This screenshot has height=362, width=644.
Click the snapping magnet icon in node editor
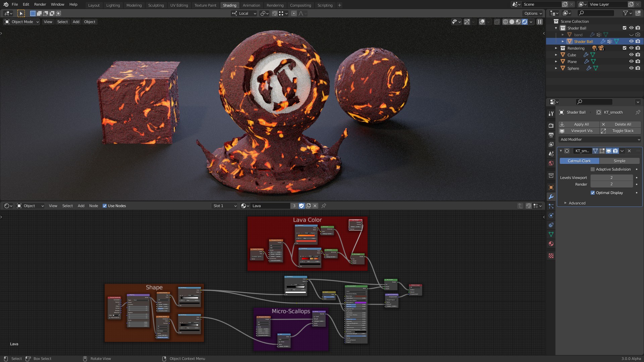tap(528, 206)
